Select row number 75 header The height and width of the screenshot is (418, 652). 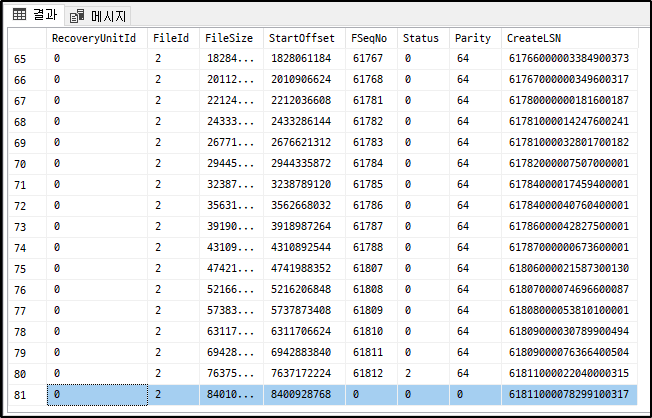click(27, 269)
